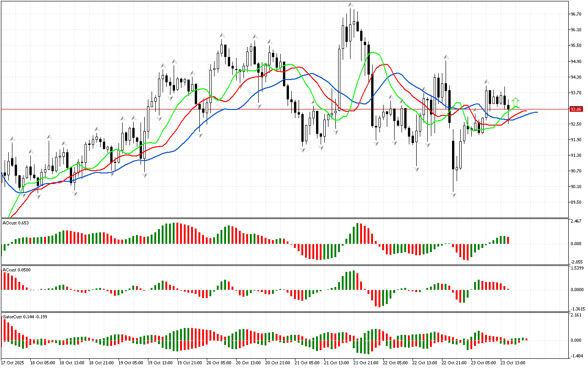
Task: Click the red 93.06 current price tag
Action: click(576, 109)
